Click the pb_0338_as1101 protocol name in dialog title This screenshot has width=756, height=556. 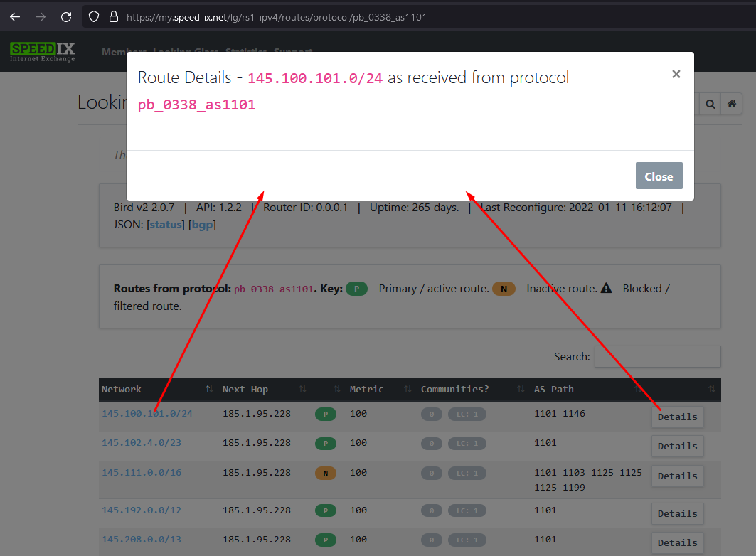point(197,105)
